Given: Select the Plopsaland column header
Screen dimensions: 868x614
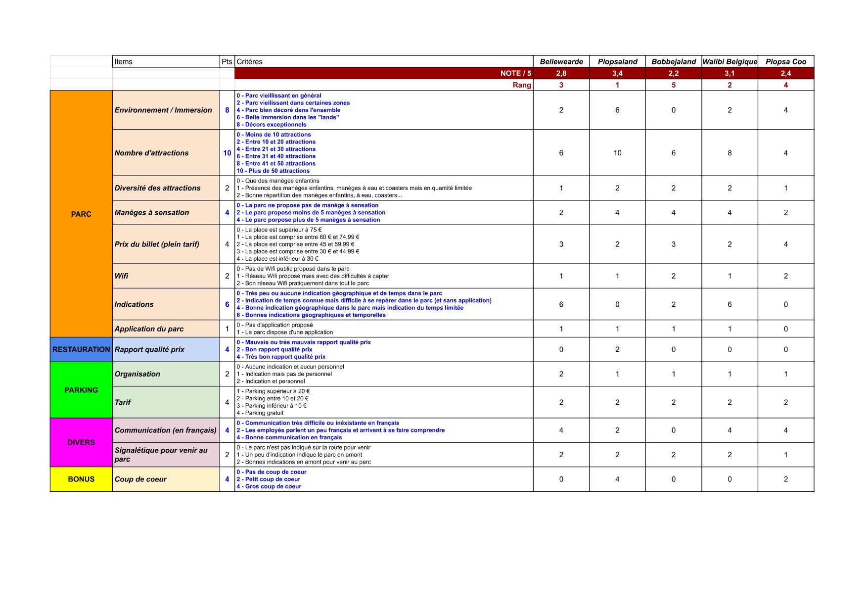Looking at the screenshot, I should click(617, 62).
